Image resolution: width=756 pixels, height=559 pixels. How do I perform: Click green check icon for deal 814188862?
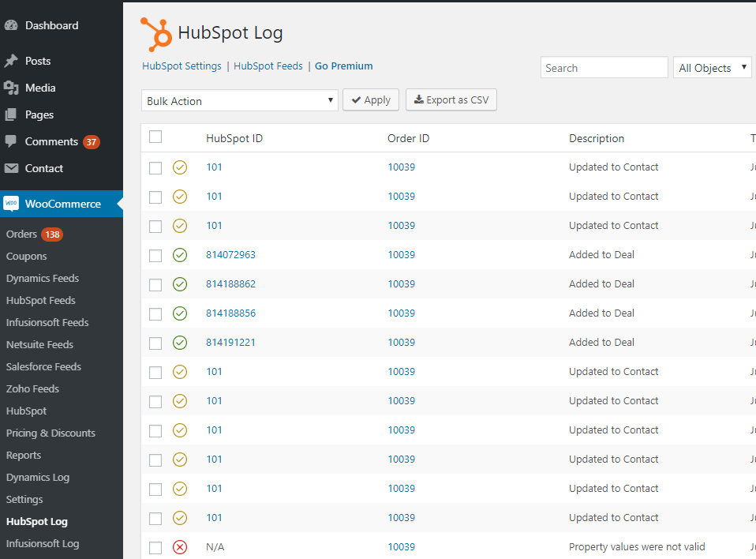point(180,284)
